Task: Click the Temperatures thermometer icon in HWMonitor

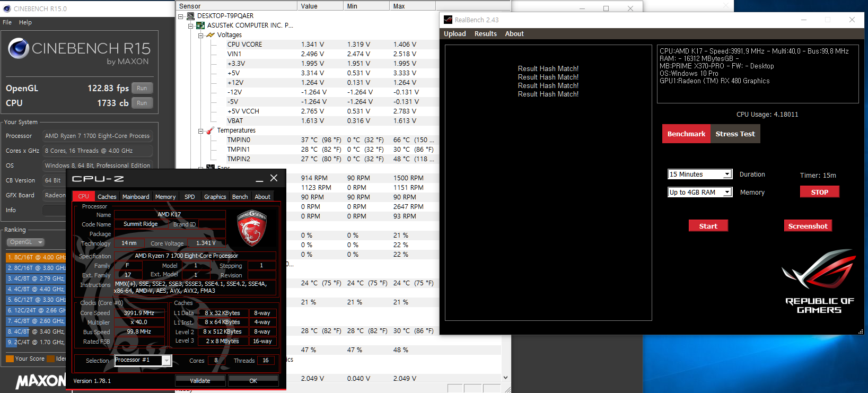Action: point(210,130)
